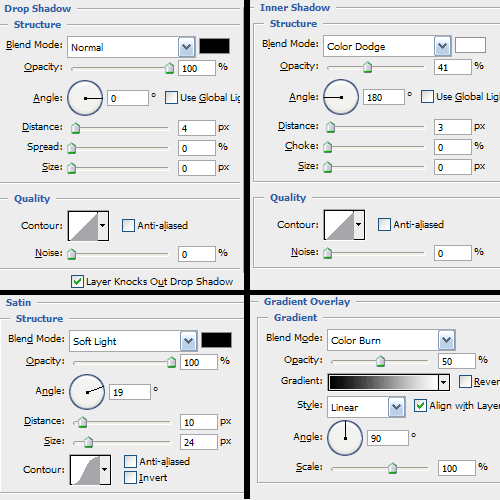Uncheck Align with Layer checkbox
Image resolution: width=500 pixels, height=500 pixels.
pos(420,406)
